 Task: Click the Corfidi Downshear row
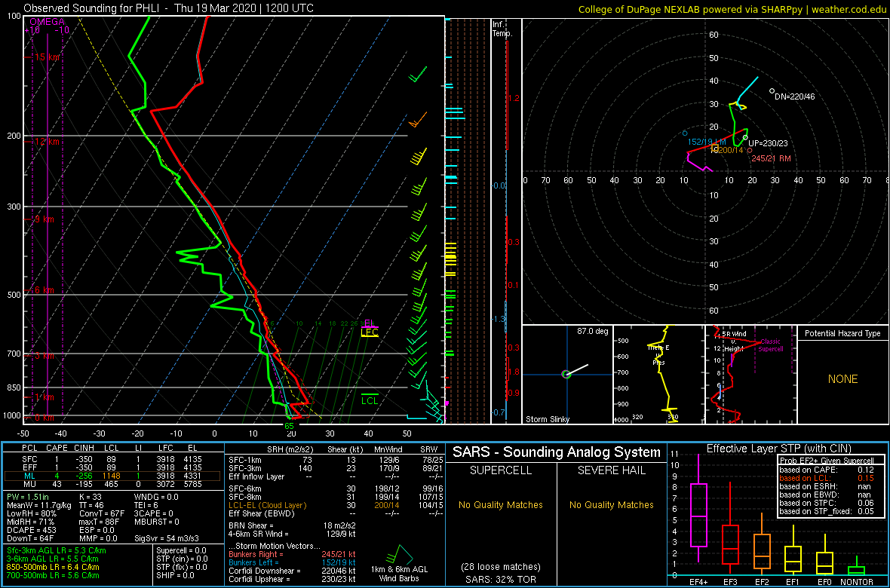click(x=291, y=571)
